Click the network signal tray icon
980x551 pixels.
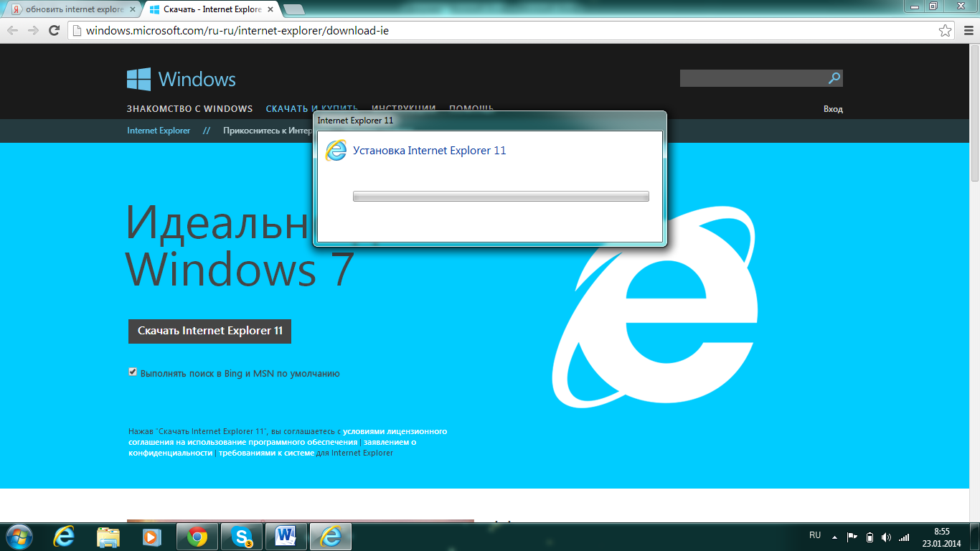(904, 537)
